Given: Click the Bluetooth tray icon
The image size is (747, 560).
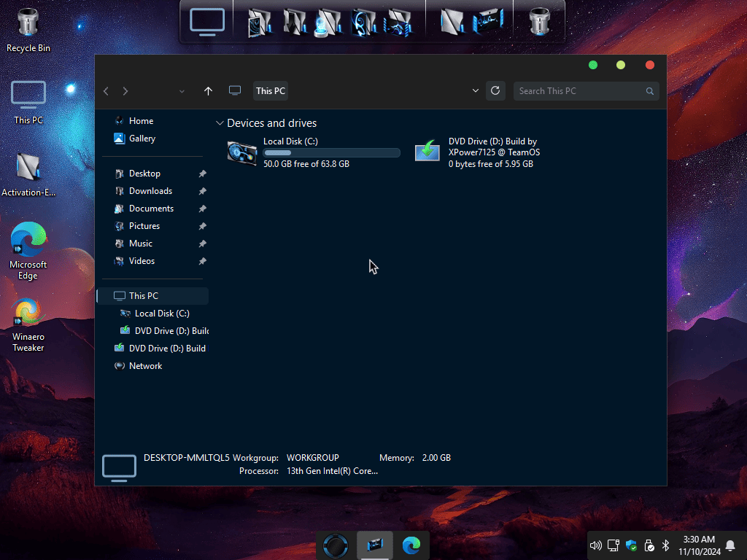Looking at the screenshot, I should coord(666,545).
